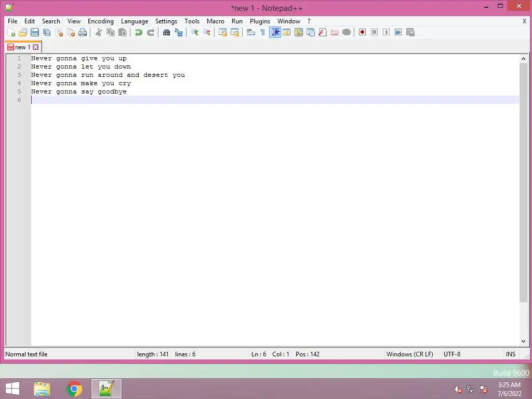Click the Copy toolbar icon
Viewport: 532px width, 399px height.
pos(111,32)
